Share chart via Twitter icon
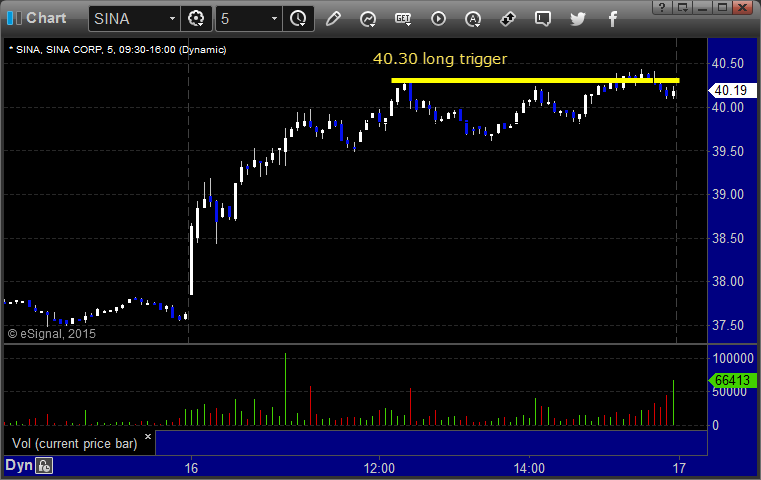761x480 pixels. [578, 19]
